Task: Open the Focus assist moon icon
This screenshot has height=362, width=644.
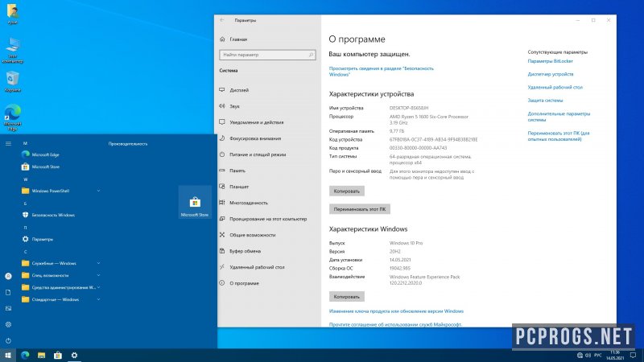Action: pyautogui.click(x=222, y=138)
